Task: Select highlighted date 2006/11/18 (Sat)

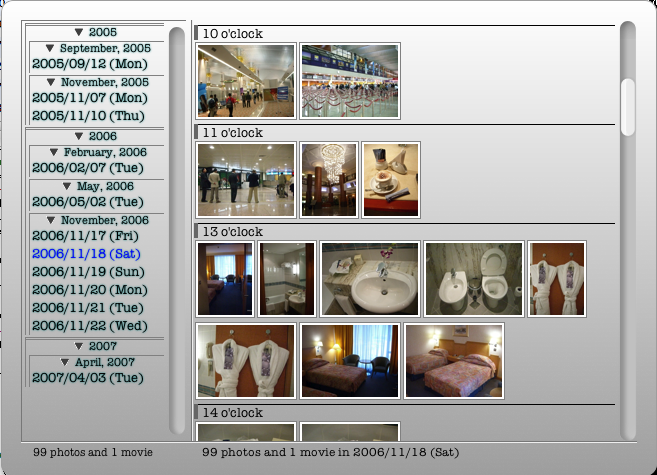Action: [x=86, y=254]
